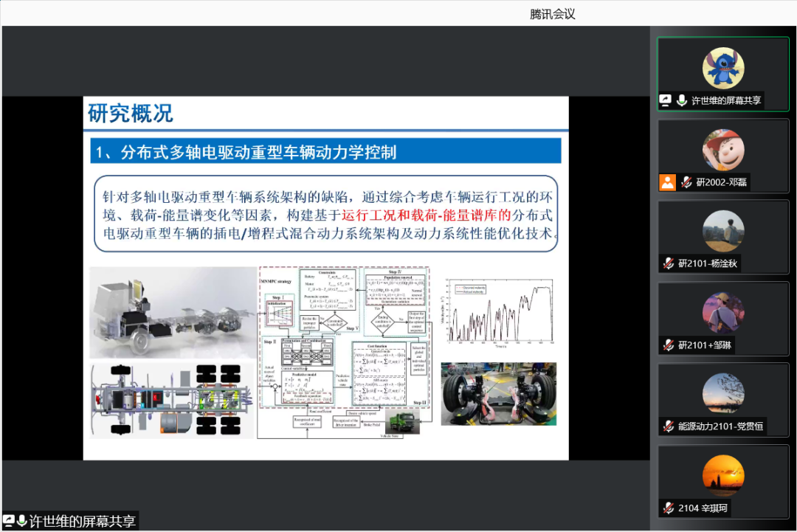Click the muted mic icon for 研2101-杨淦秋
Image resolution: width=797 pixels, height=532 pixels.
pyautogui.click(x=668, y=263)
